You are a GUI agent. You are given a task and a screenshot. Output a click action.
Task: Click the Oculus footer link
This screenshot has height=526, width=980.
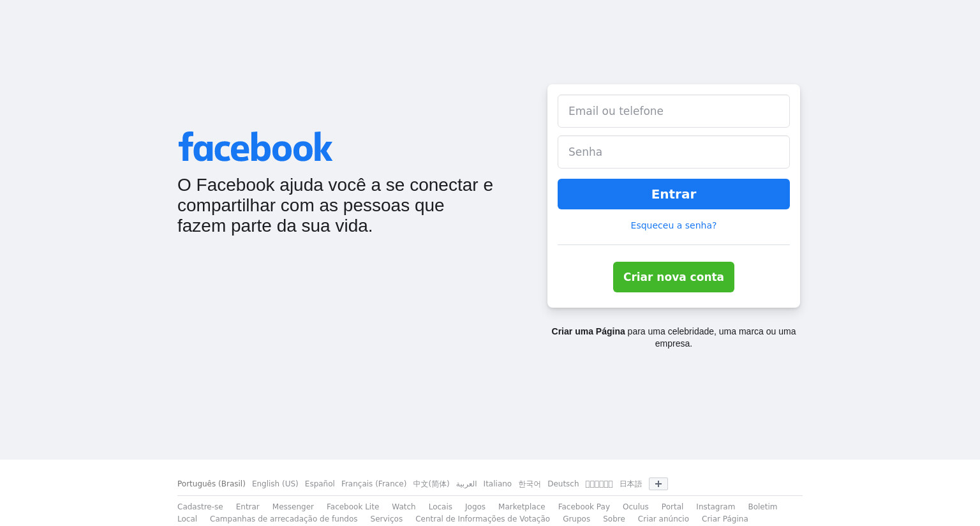point(635,507)
